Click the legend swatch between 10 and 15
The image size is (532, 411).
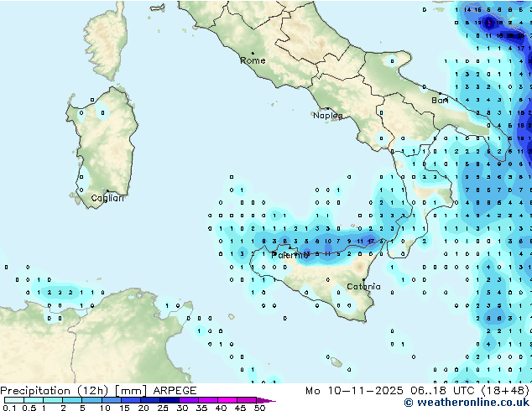(111, 400)
